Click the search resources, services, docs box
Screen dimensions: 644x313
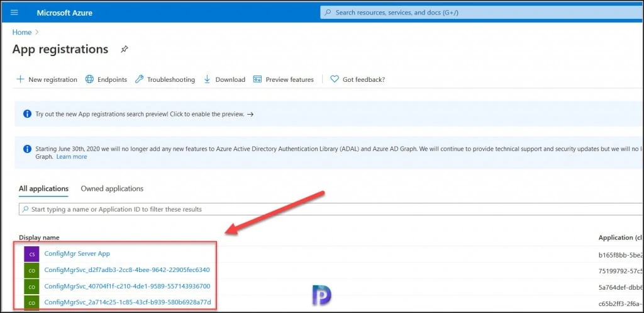(x=482, y=13)
